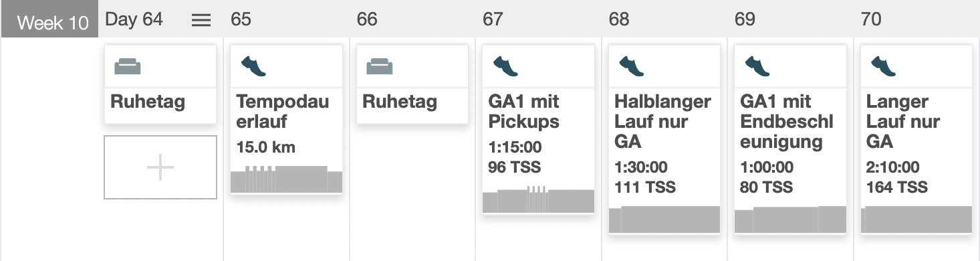Click the Halblanger Lauf workout graph

click(x=664, y=220)
